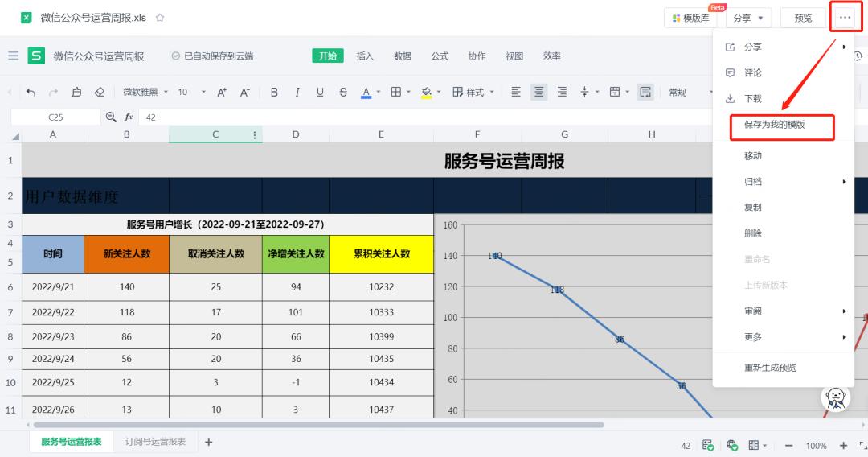Click the merge cells icon
This screenshot has width=868, height=457.
point(615,92)
